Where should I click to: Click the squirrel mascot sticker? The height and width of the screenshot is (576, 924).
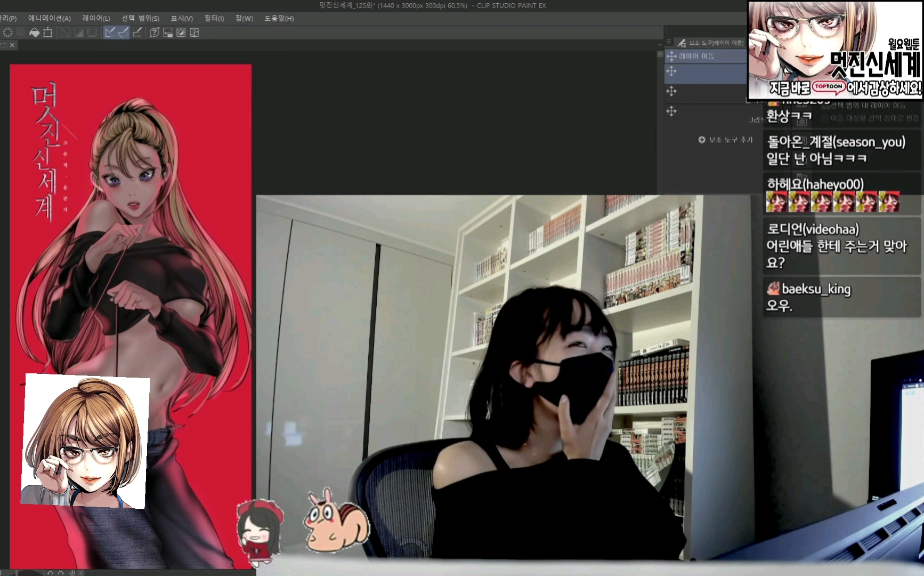click(336, 521)
